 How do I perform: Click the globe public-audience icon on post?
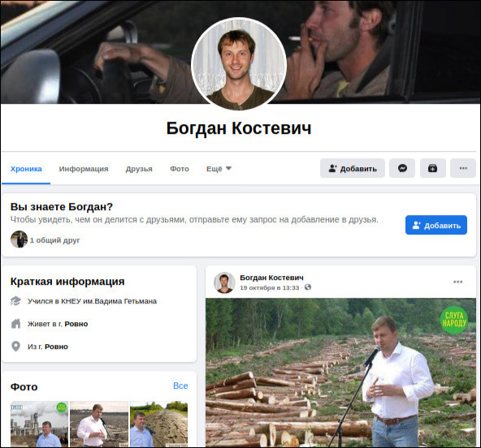(308, 287)
